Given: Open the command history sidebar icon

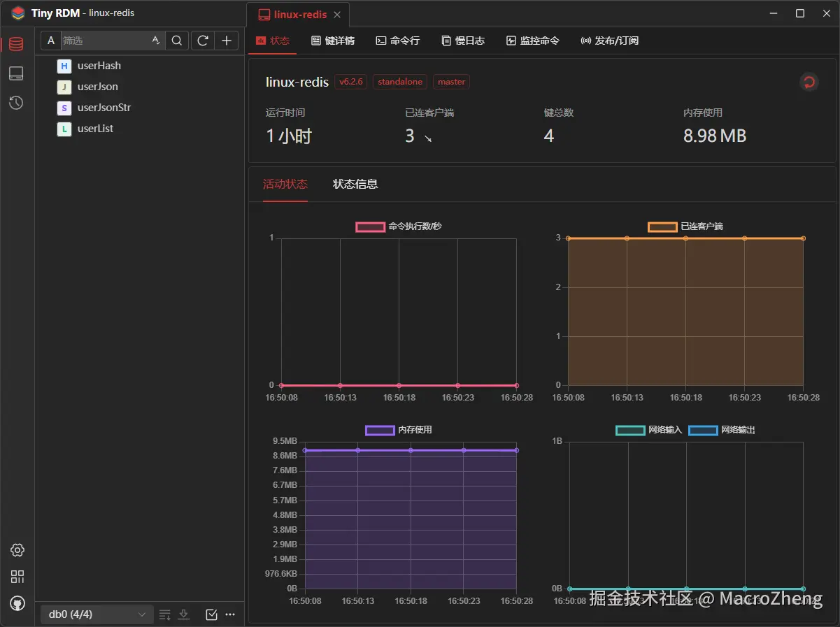Looking at the screenshot, I should (x=16, y=103).
